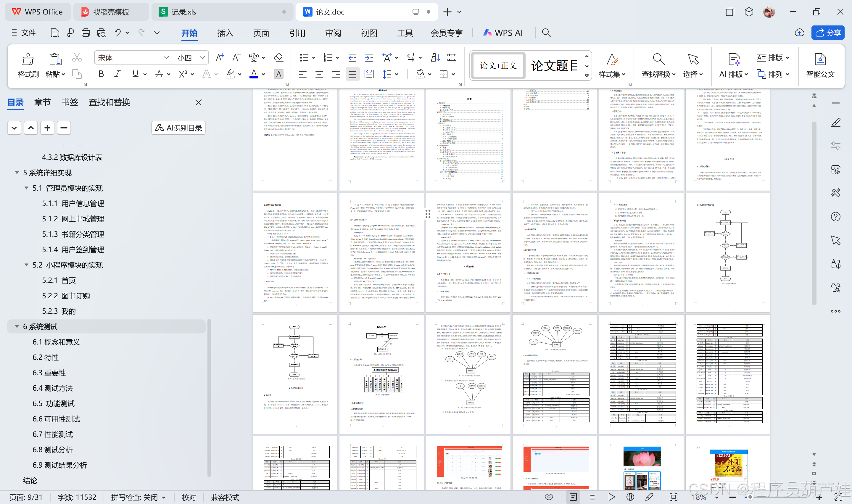
Task: Apply the 论文+正文 style
Action: coord(498,65)
